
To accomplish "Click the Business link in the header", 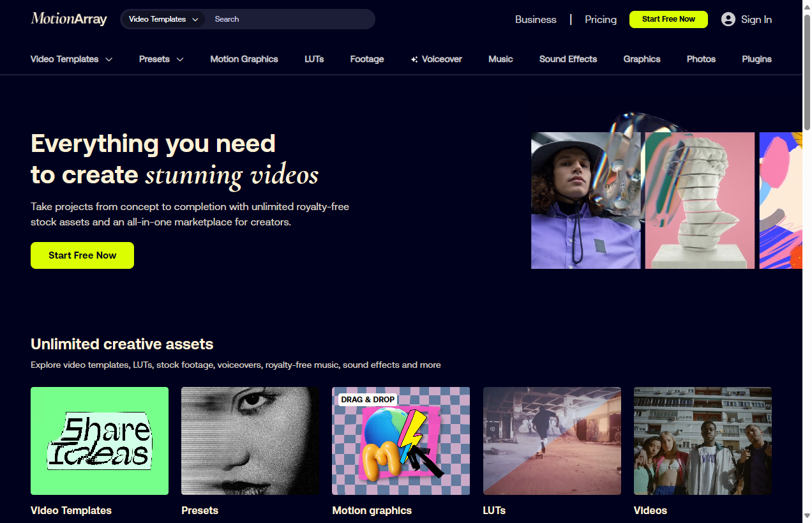I will 536,19.
